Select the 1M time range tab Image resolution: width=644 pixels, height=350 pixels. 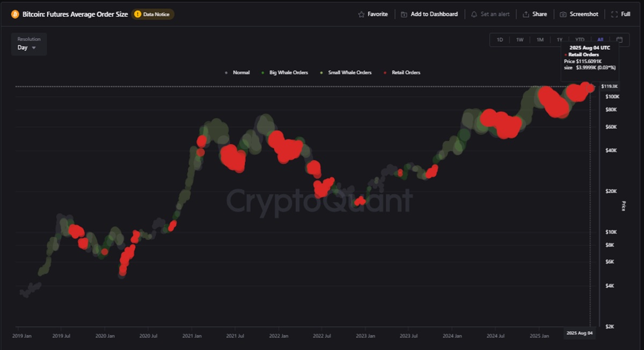click(x=540, y=40)
